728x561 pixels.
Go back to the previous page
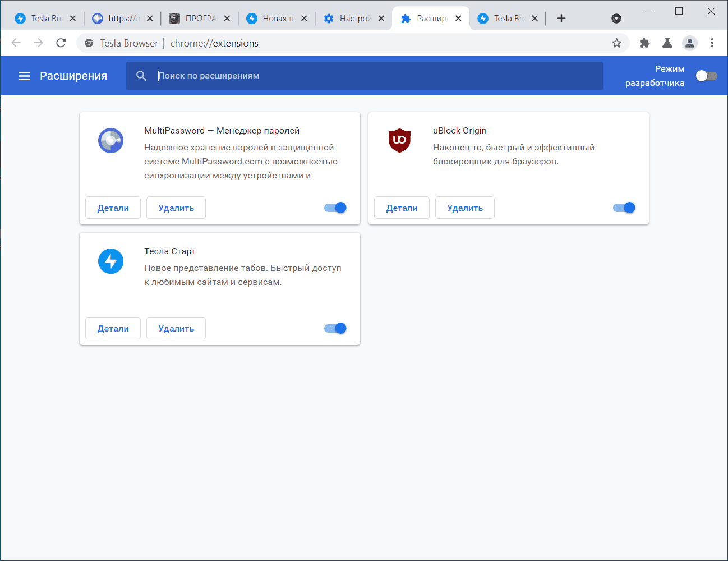(x=16, y=43)
